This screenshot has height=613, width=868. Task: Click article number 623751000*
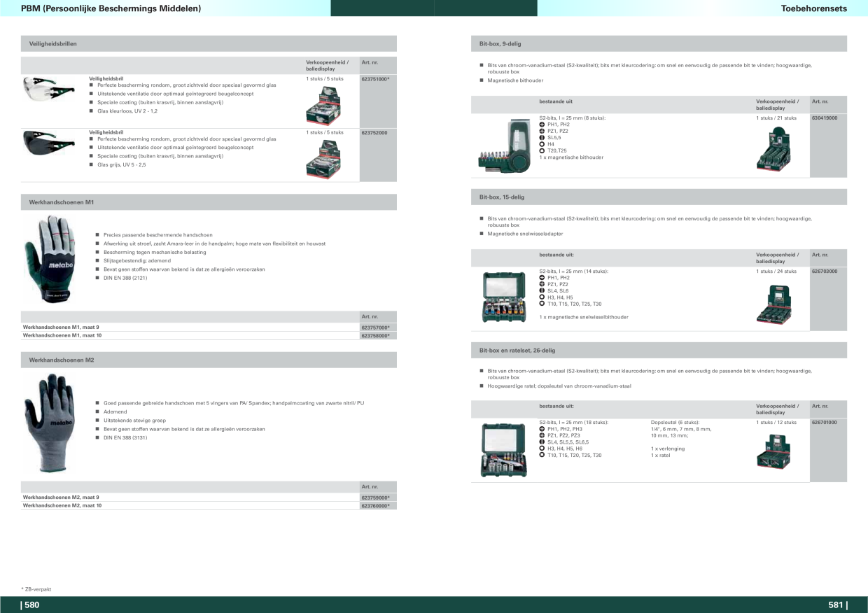(x=375, y=79)
